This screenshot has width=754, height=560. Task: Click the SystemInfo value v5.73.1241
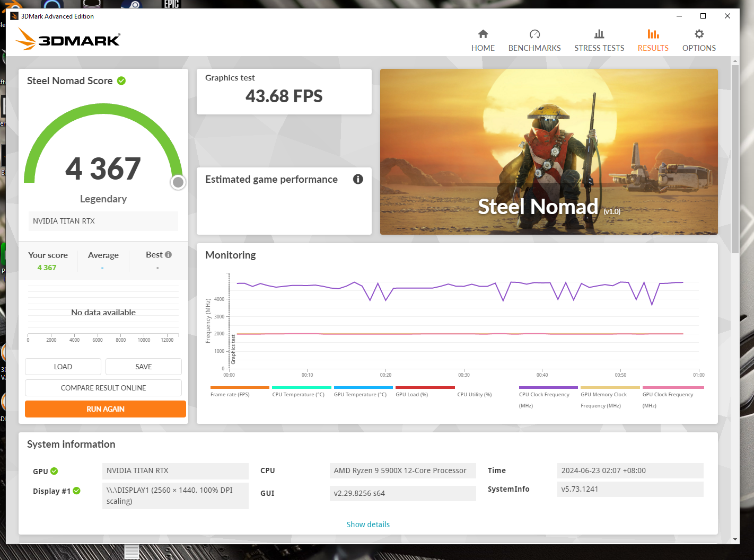pyautogui.click(x=630, y=489)
